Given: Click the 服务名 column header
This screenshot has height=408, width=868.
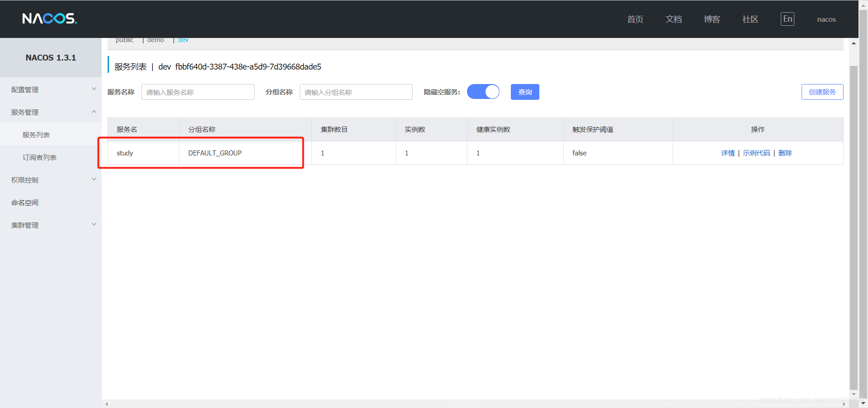Looking at the screenshot, I should point(143,130).
